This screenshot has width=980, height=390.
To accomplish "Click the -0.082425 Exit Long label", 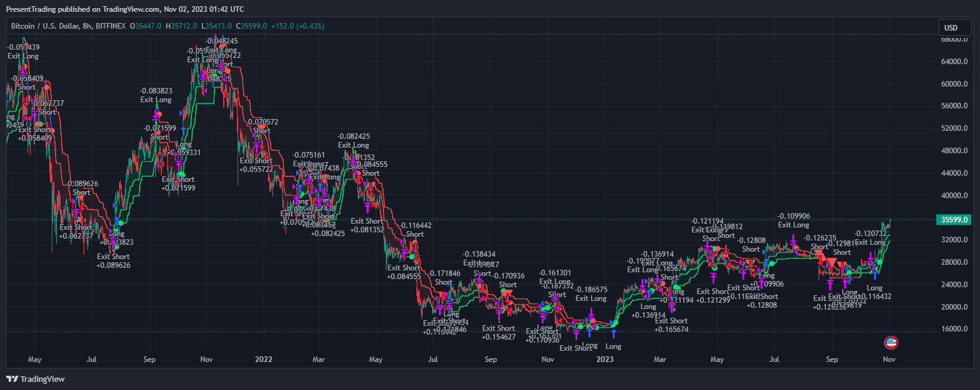I will pos(353,141).
